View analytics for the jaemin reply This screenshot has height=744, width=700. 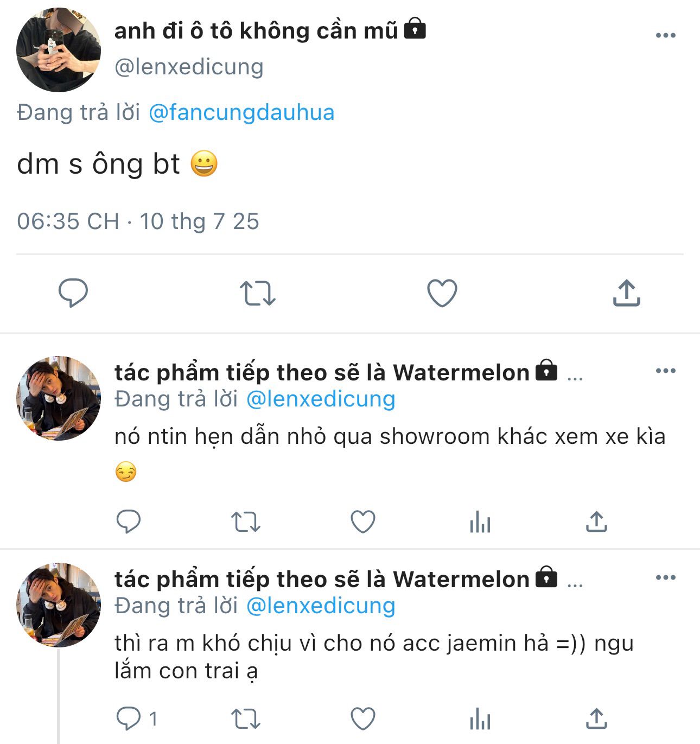(480, 720)
